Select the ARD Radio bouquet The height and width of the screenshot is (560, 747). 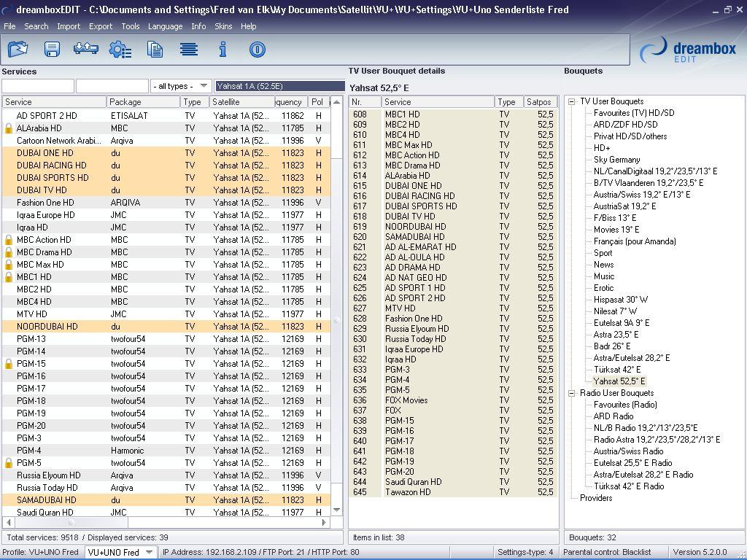[x=613, y=416]
